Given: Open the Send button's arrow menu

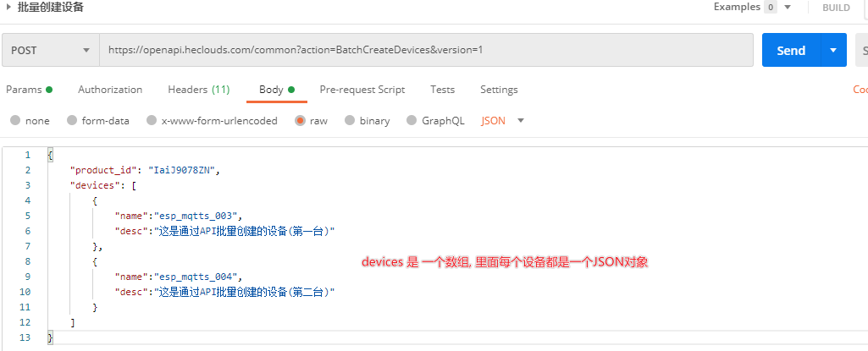Looking at the screenshot, I should pyautogui.click(x=834, y=51).
